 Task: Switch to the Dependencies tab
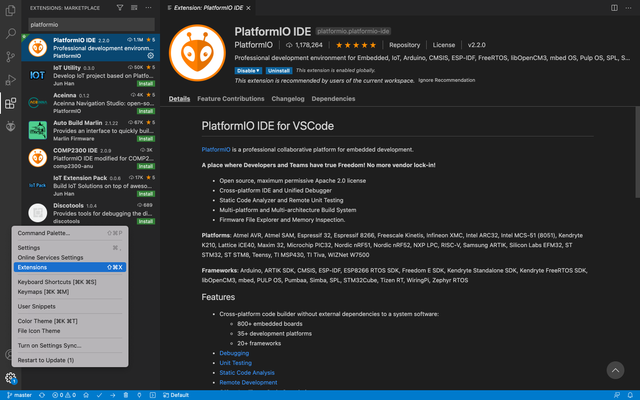pyautogui.click(x=333, y=99)
